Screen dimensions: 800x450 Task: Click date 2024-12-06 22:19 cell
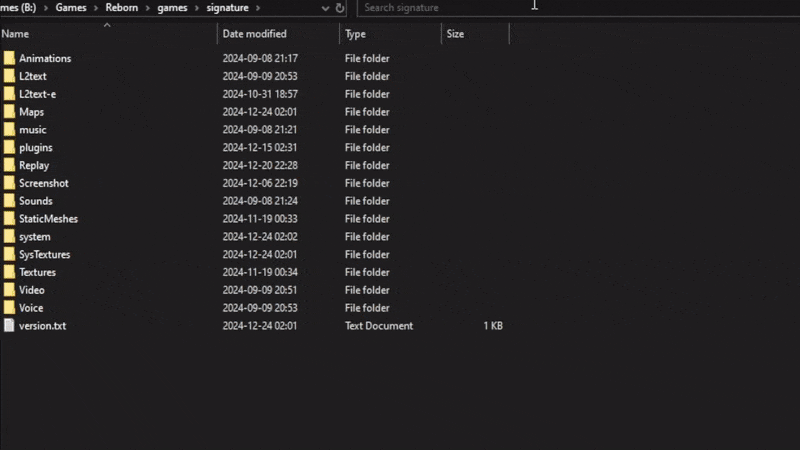[260, 183]
